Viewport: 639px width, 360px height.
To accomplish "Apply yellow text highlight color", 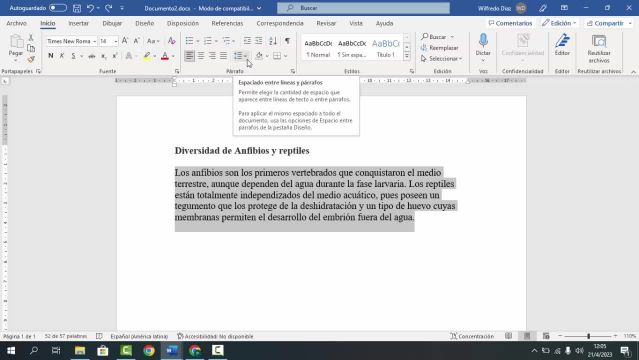I will pyautogui.click(x=147, y=56).
